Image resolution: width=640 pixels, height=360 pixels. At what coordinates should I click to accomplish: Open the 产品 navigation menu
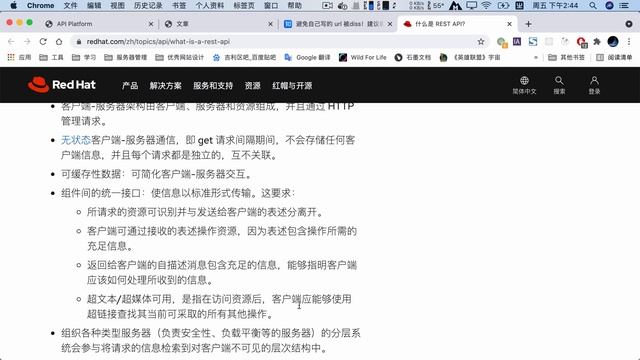click(130, 86)
